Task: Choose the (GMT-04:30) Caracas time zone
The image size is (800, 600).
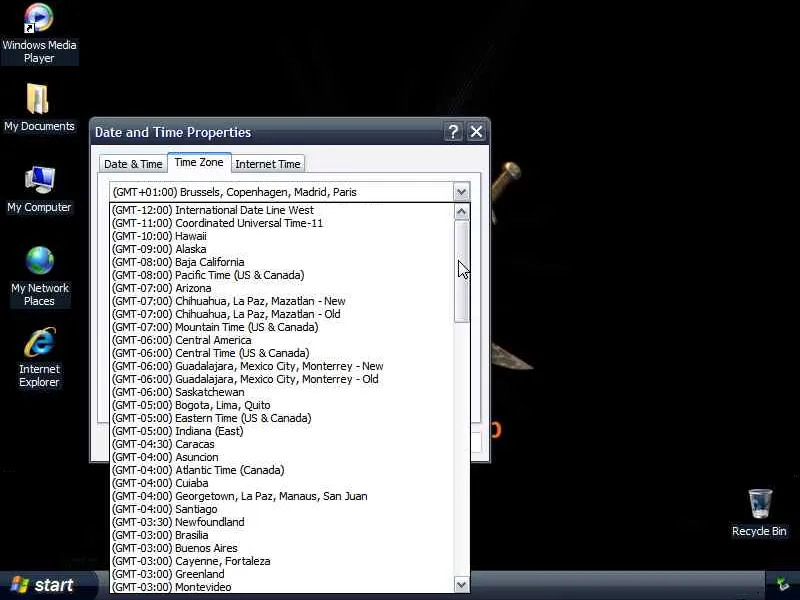Action: pyautogui.click(x=282, y=444)
